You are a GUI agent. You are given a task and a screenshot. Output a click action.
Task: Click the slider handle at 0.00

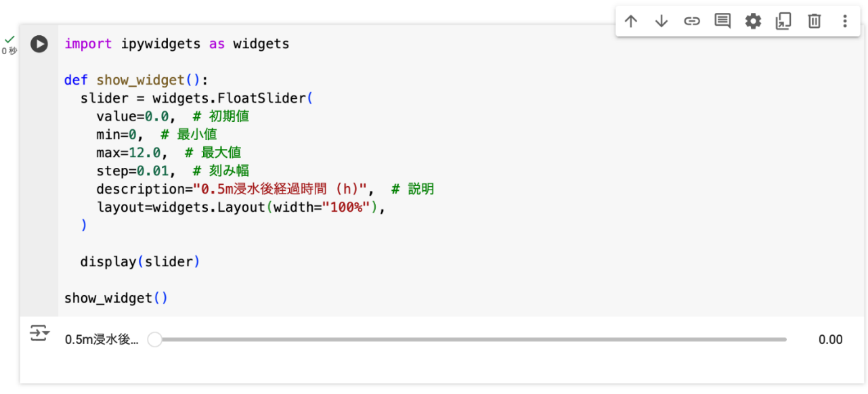coord(155,340)
